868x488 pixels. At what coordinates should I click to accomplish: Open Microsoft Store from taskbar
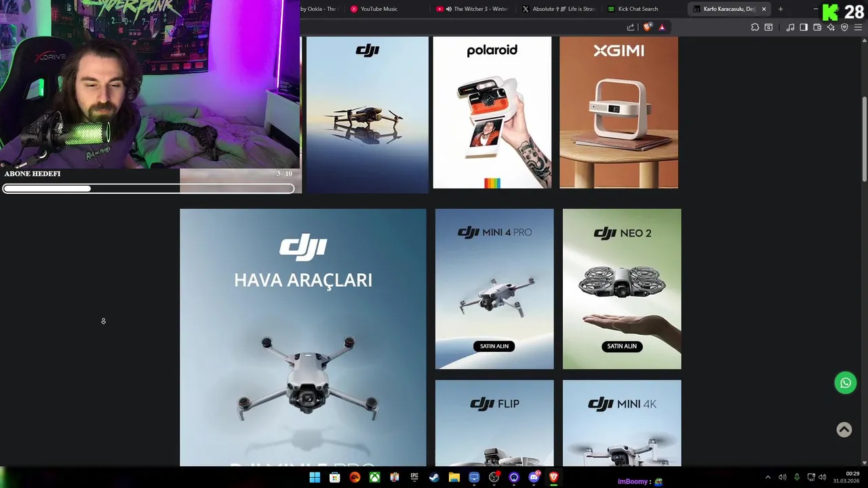coord(334,478)
